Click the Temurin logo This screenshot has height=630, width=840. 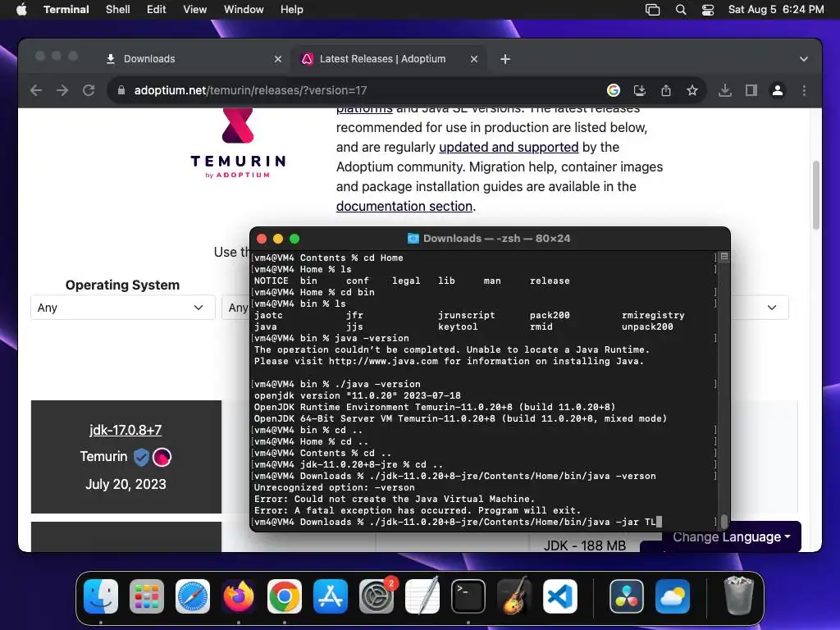(238, 144)
